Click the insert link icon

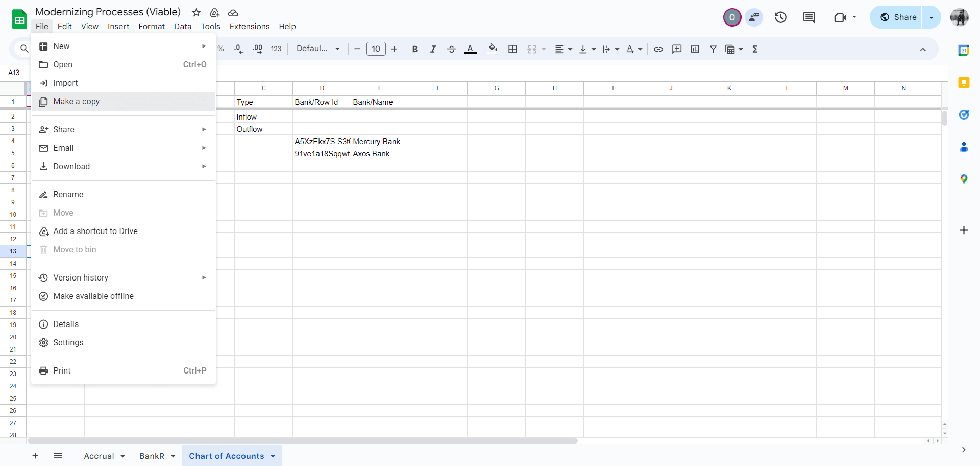click(x=658, y=49)
